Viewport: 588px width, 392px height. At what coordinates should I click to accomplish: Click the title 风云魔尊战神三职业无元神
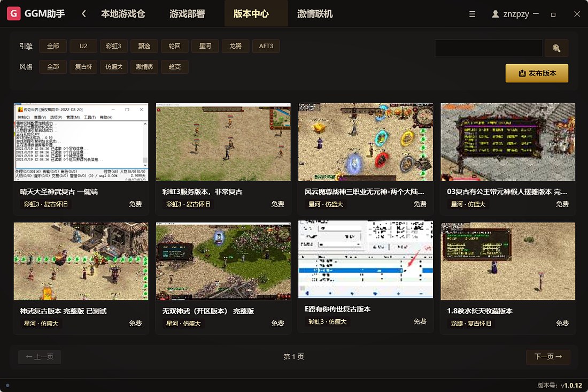tap(364, 191)
